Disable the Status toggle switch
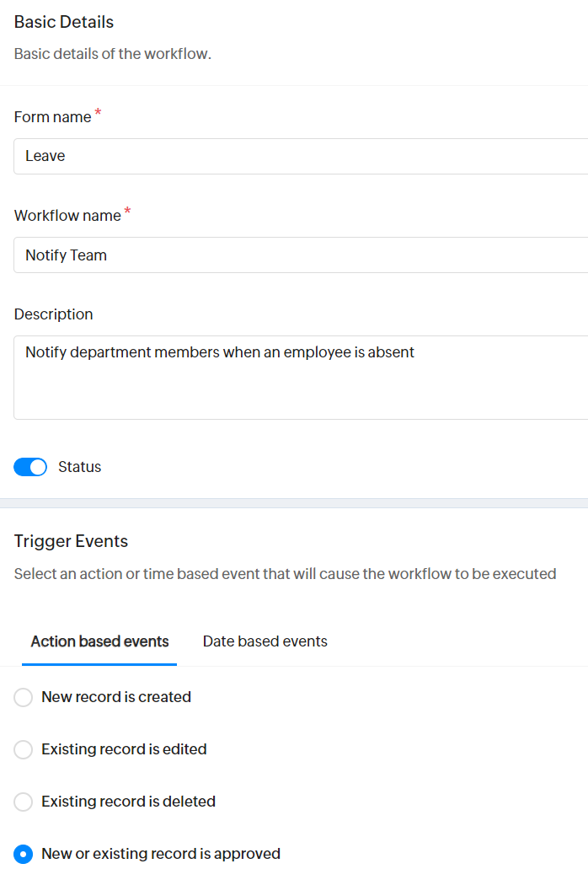The height and width of the screenshot is (869, 588). pos(31,467)
